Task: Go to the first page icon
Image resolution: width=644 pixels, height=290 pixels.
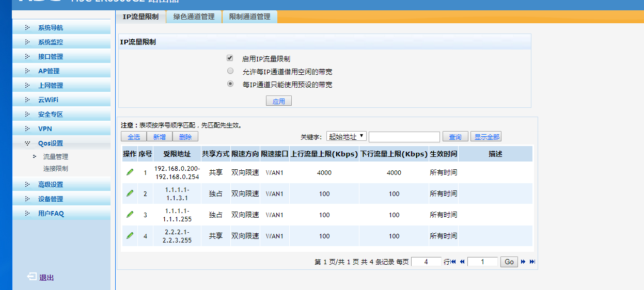Action: (x=453, y=262)
